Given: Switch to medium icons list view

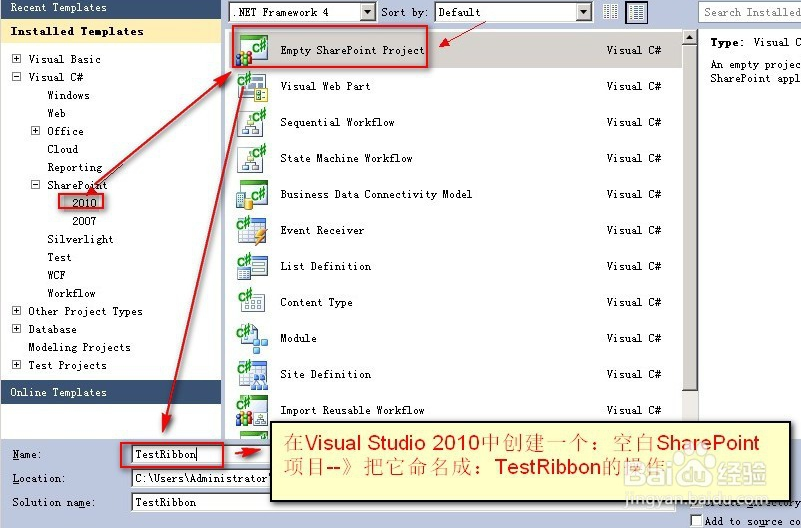Looking at the screenshot, I should coord(637,12).
